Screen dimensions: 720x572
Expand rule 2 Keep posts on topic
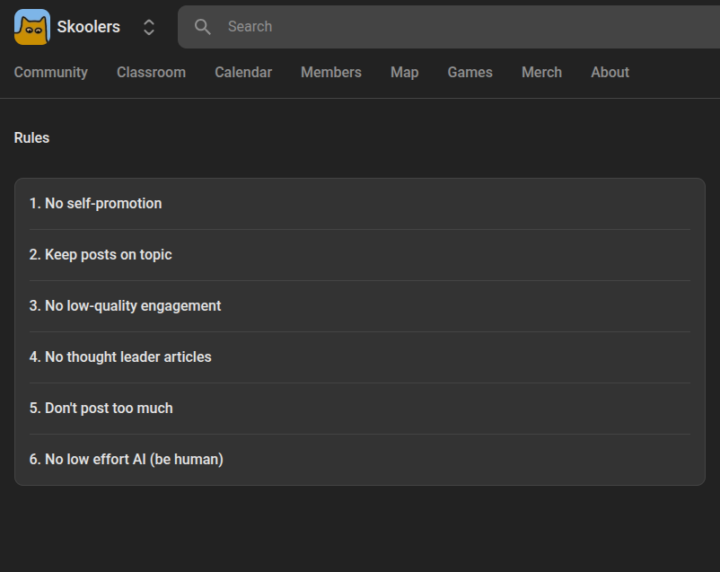point(101,255)
